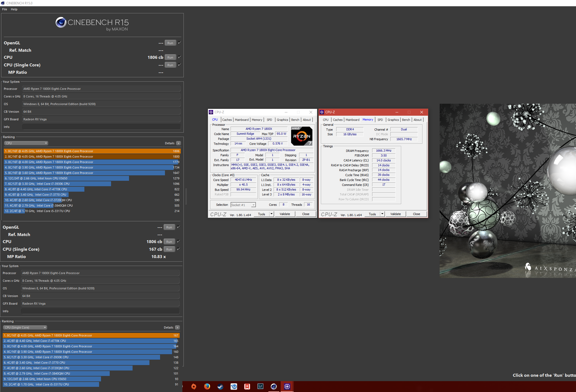Open Lightroom from the taskbar
The height and width of the screenshot is (392, 576).
[x=260, y=386]
